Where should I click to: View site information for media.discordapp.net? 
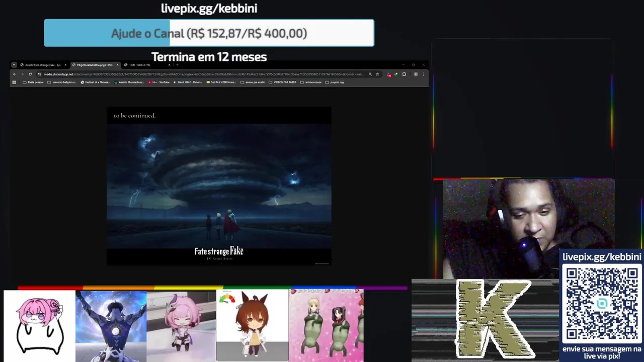pos(39,74)
